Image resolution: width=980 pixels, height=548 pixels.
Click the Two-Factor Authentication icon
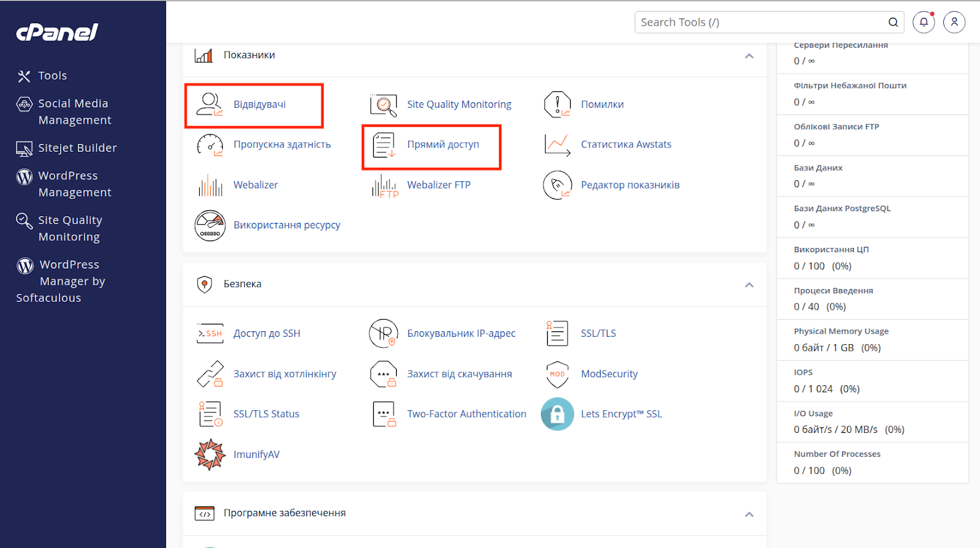coord(384,415)
